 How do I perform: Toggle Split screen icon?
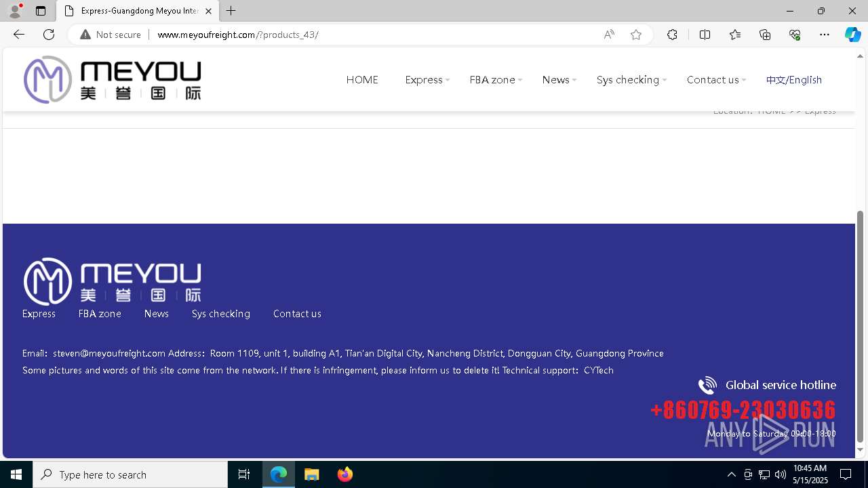click(x=705, y=35)
